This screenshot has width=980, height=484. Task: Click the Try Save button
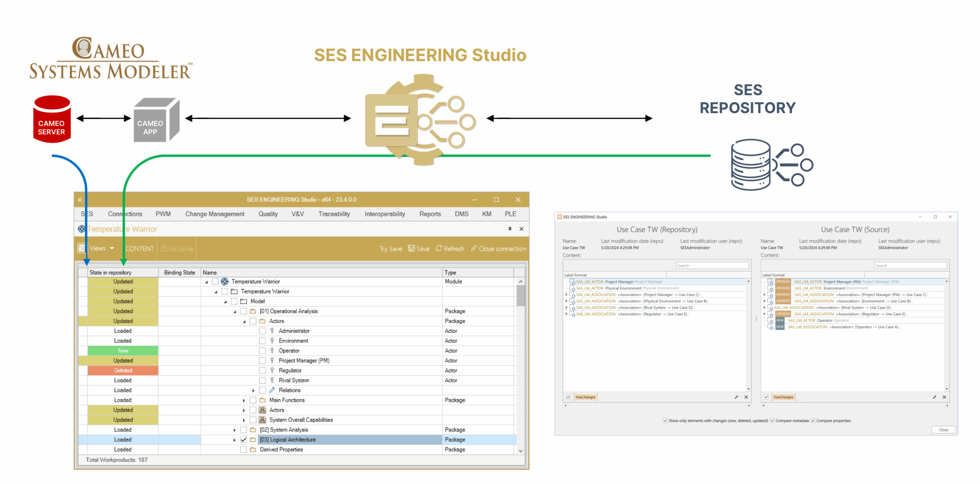390,249
